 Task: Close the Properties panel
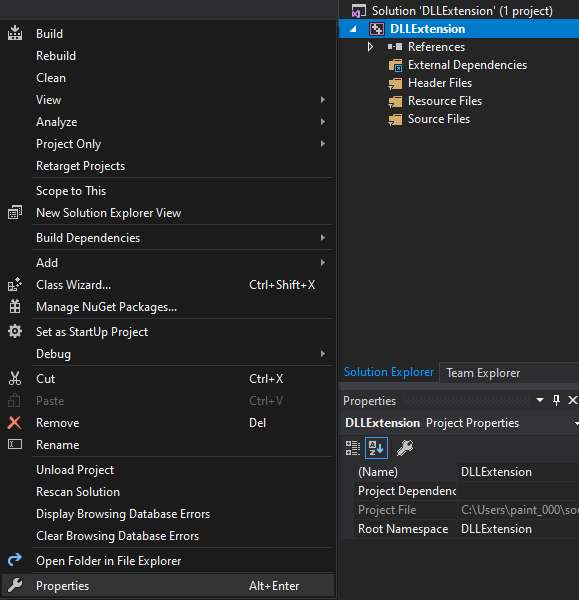pos(572,400)
